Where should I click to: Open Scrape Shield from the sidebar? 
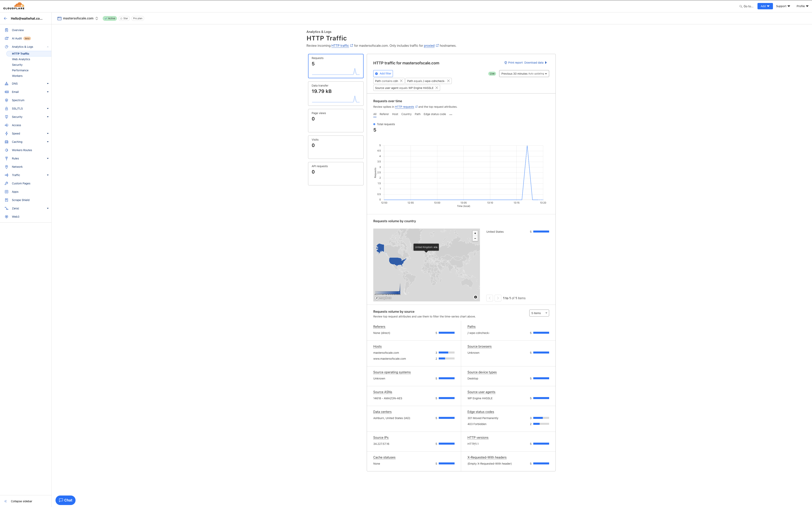tap(20, 200)
